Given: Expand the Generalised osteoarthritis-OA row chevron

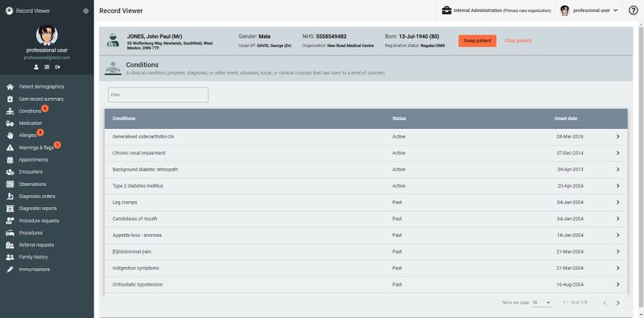Looking at the screenshot, I should 617,136.
